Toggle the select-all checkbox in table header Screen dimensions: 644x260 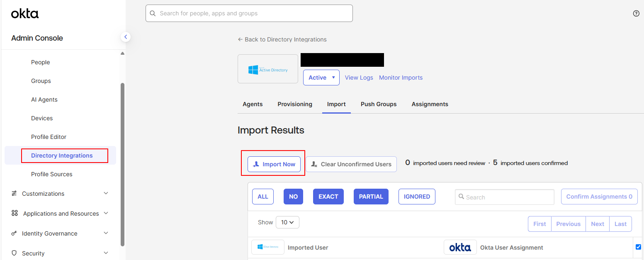[638, 247]
